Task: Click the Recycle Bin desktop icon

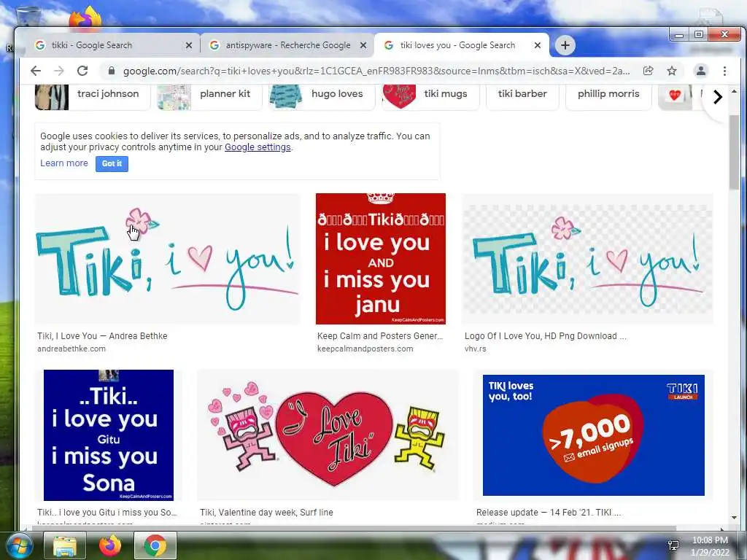Action: coord(28,17)
